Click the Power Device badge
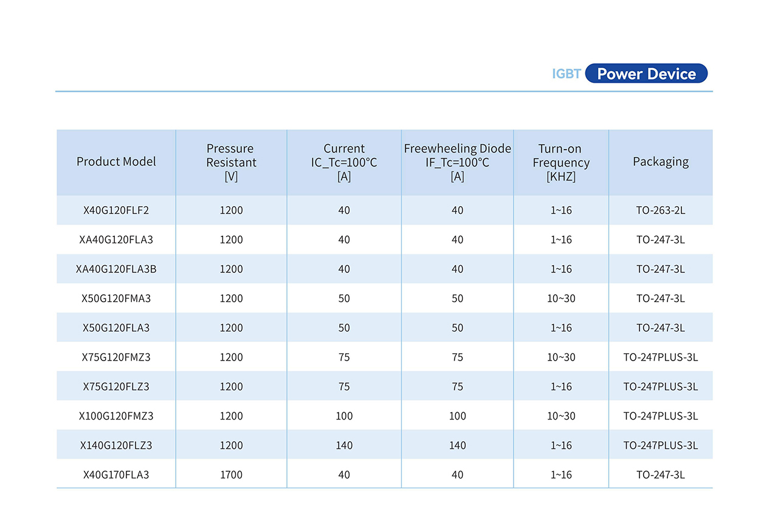 point(646,74)
